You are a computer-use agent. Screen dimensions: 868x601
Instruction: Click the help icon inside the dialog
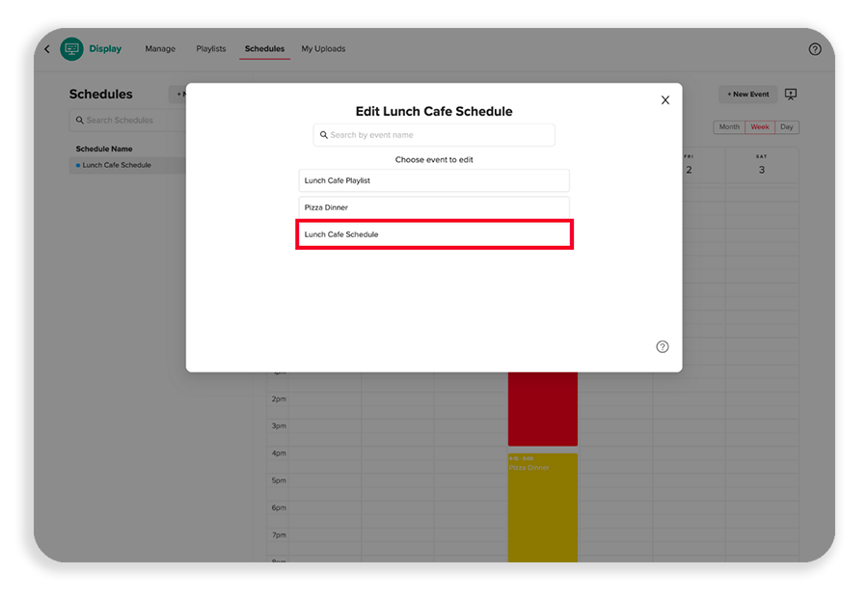click(662, 346)
